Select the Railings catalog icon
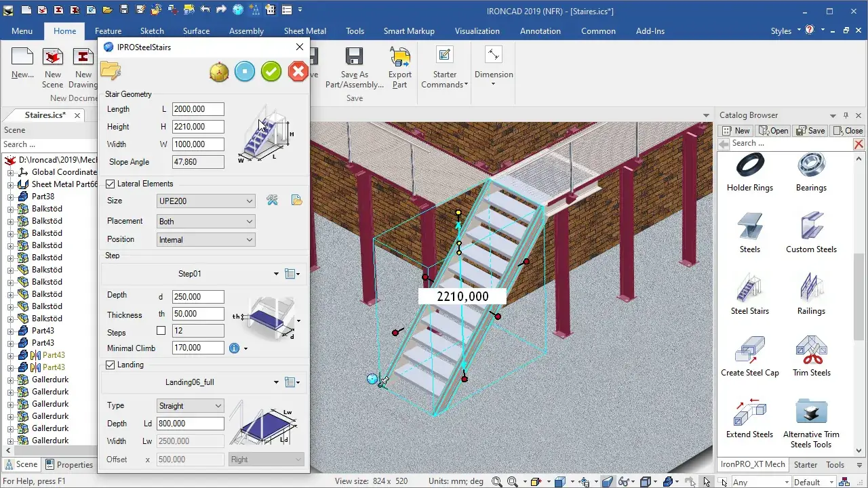868x488 pixels. pos(811,296)
